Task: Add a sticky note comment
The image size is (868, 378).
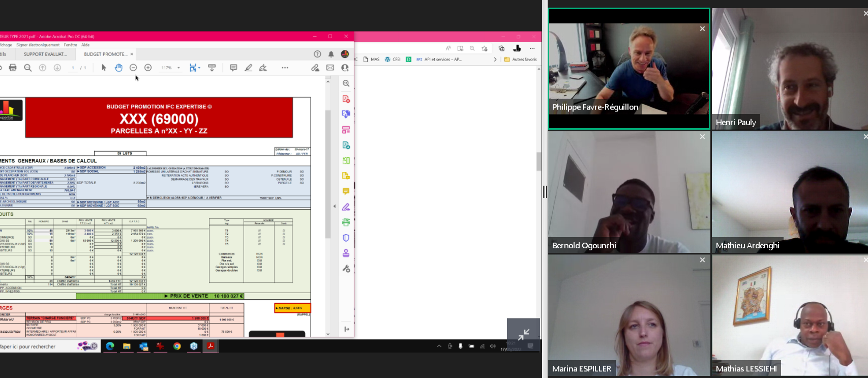Action: (233, 68)
